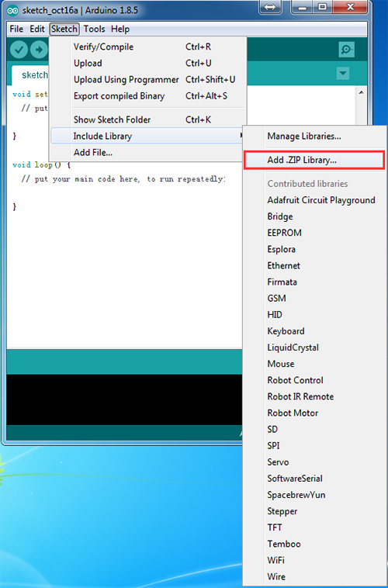Choose Upload menu entry
Image resolution: width=388 pixels, height=588 pixels.
pos(148,63)
